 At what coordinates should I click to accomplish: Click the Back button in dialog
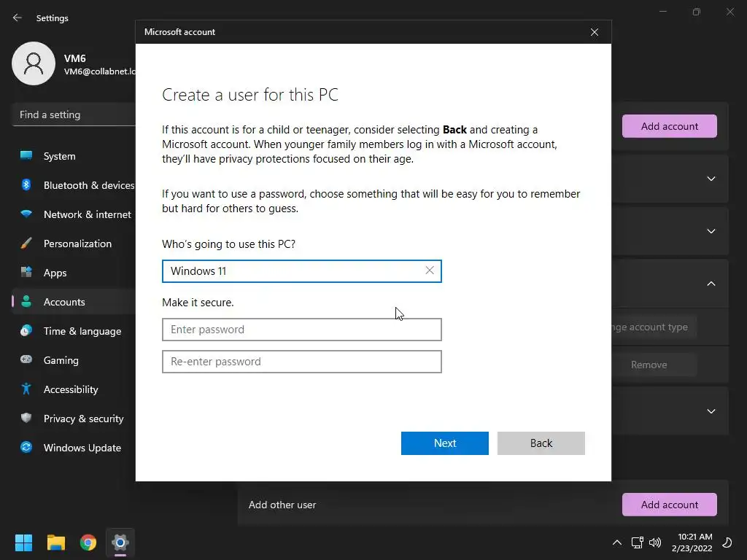pos(541,443)
